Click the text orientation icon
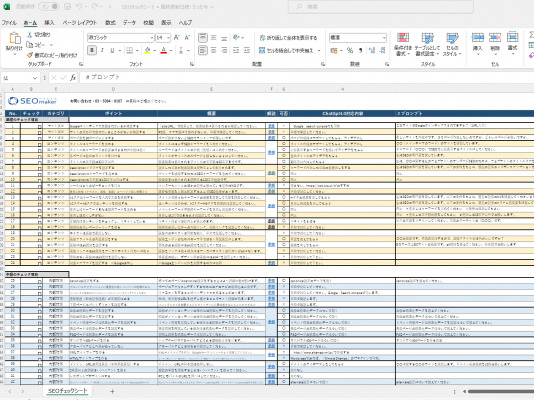Viewport: 534px width, 400px height. point(237,37)
